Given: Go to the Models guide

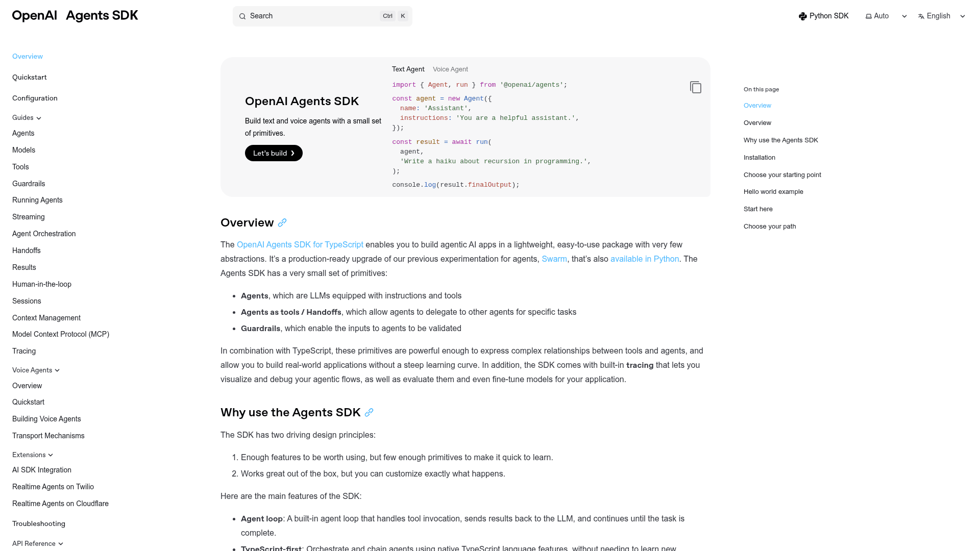Looking at the screenshot, I should (x=23, y=151).
